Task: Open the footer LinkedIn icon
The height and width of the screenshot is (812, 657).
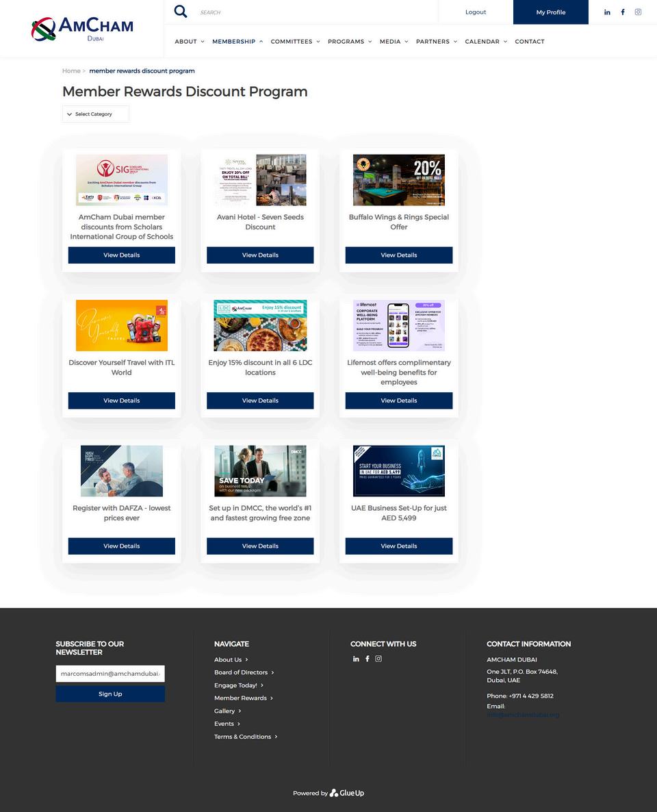Action: (x=356, y=659)
